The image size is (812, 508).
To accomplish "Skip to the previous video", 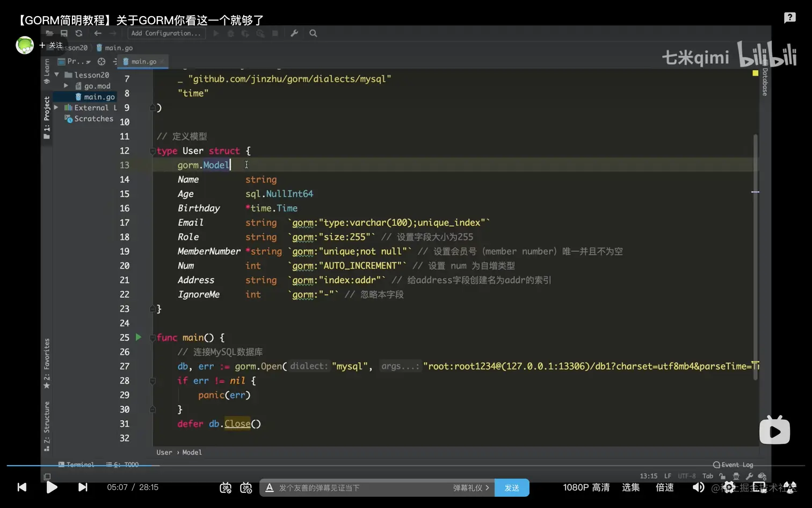I will coord(22,488).
